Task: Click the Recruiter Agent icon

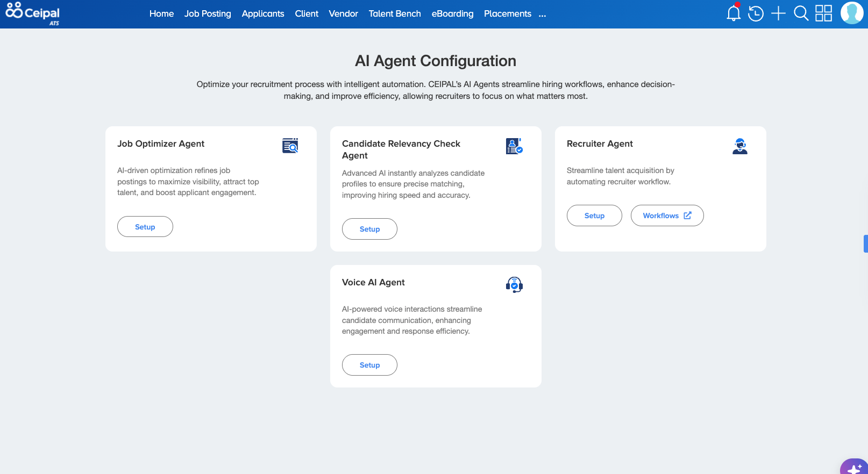Action: (740, 146)
